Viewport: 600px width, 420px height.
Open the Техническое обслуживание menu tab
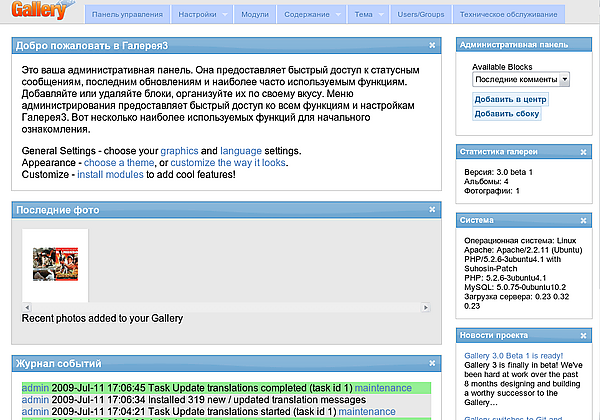tap(509, 15)
